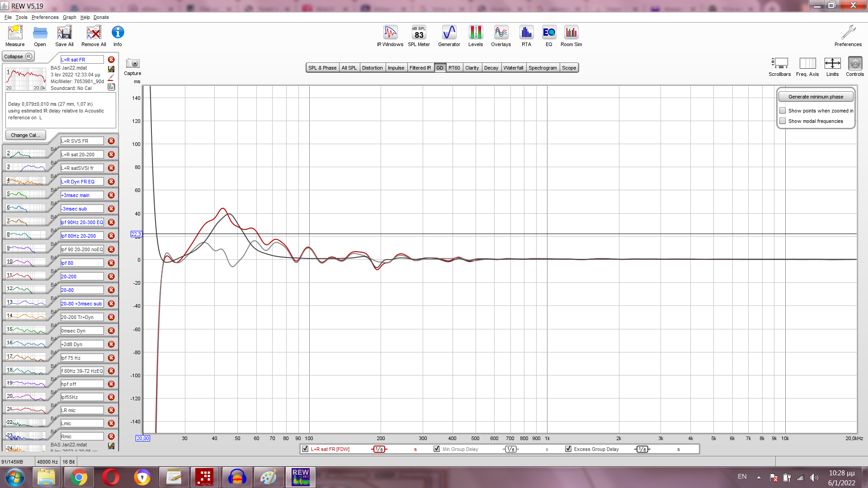This screenshot has width=868, height=488.
Task: Collapse the measurements panel
Action: coord(18,56)
